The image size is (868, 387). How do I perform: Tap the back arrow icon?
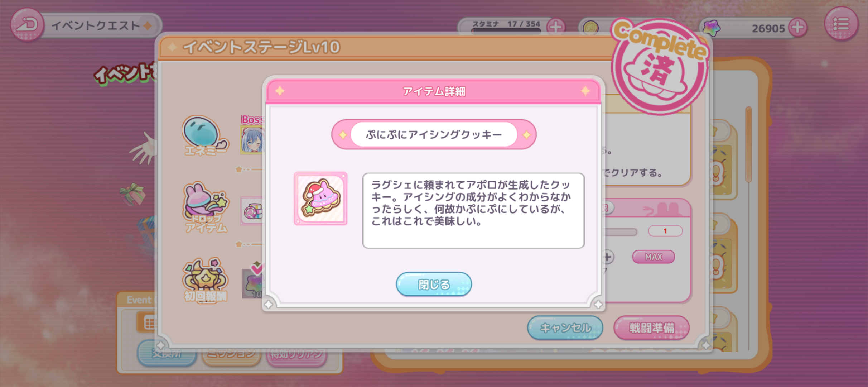pos(27,25)
